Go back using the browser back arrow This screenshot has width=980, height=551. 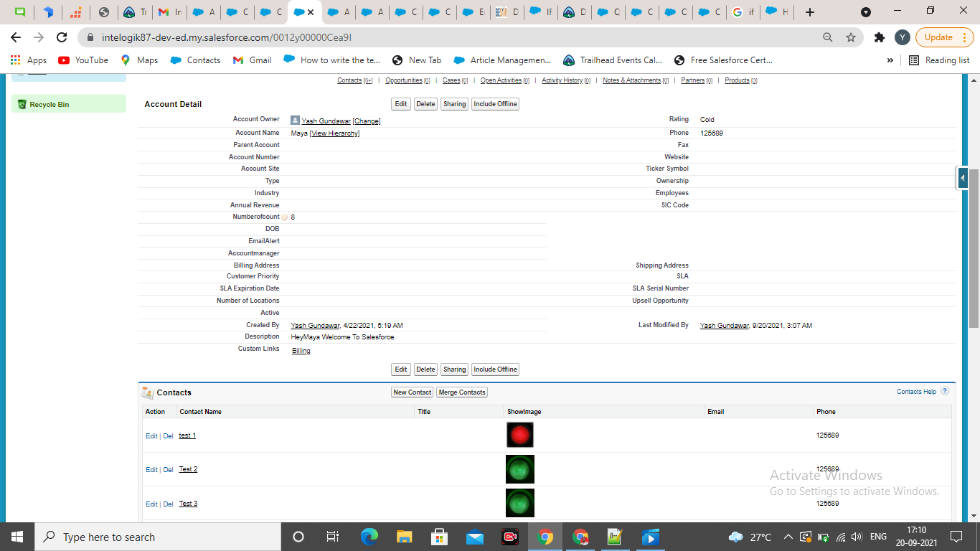[x=16, y=37]
